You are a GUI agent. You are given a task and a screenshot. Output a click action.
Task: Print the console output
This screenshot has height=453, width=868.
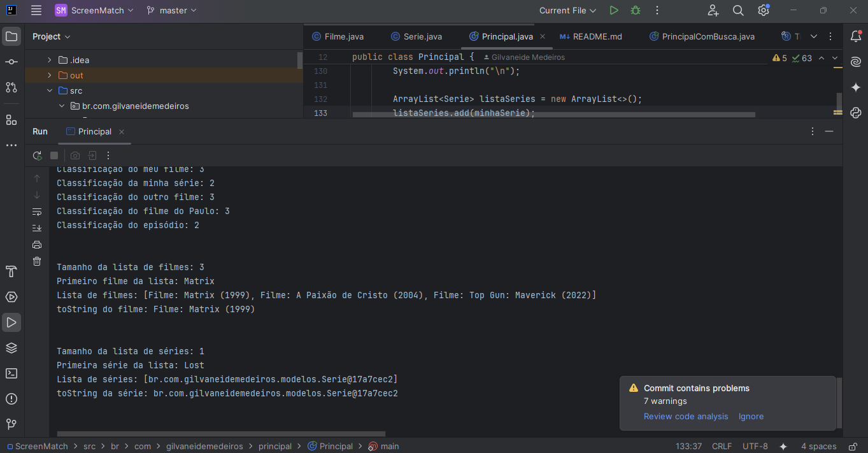[37, 245]
